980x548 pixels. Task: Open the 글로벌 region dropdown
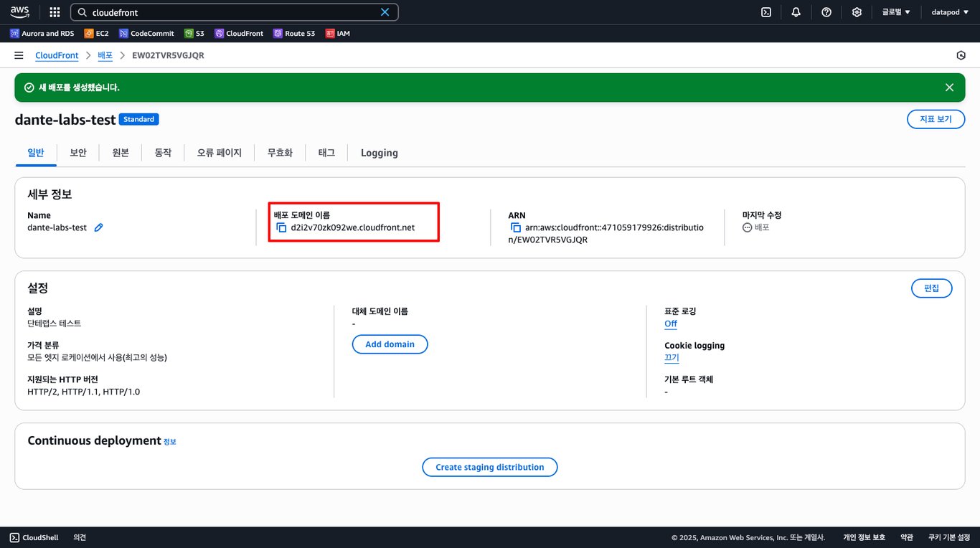click(x=896, y=12)
